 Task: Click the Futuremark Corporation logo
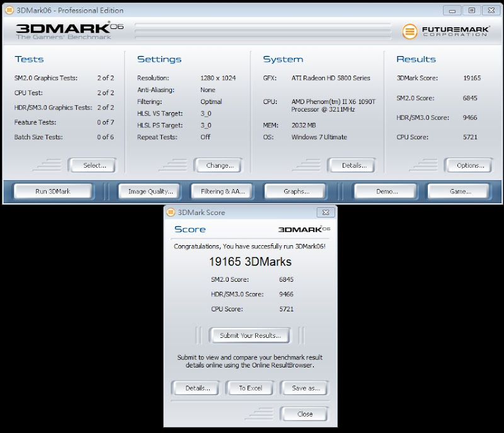(x=446, y=31)
